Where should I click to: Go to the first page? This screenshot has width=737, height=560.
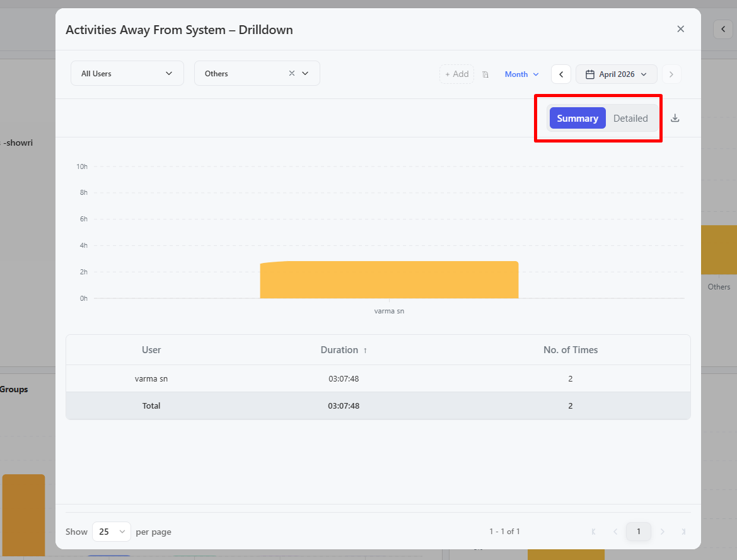(594, 532)
